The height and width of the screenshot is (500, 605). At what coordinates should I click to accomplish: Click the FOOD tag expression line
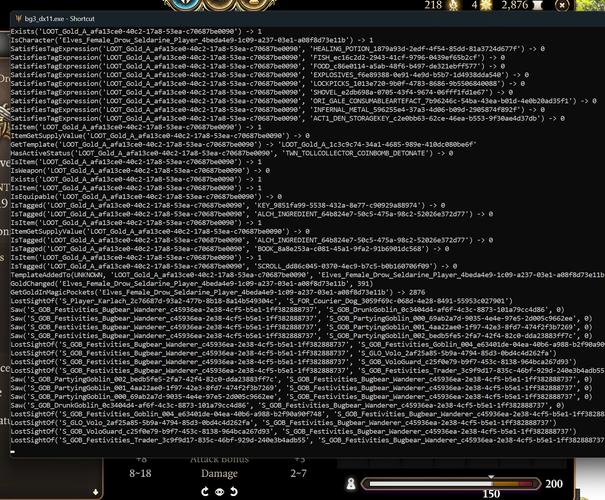click(x=257, y=66)
